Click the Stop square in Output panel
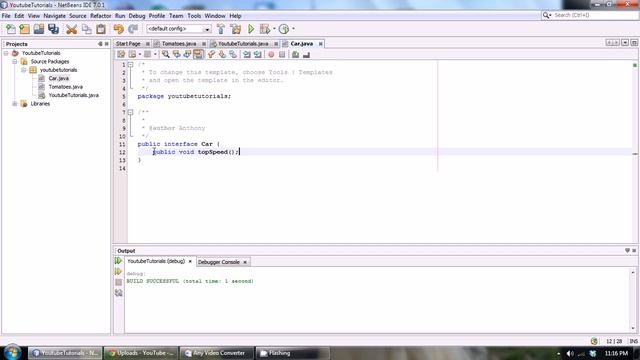Image resolution: width=640 pixels, height=360 pixels. pyautogui.click(x=118, y=282)
